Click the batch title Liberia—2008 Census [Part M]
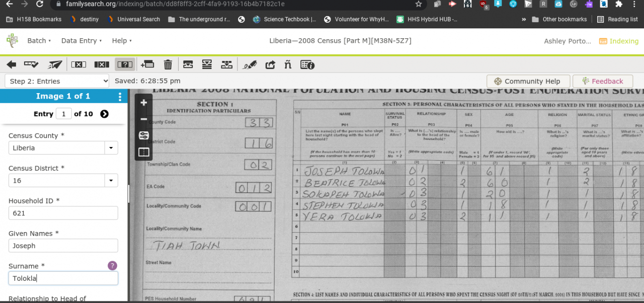 point(340,41)
